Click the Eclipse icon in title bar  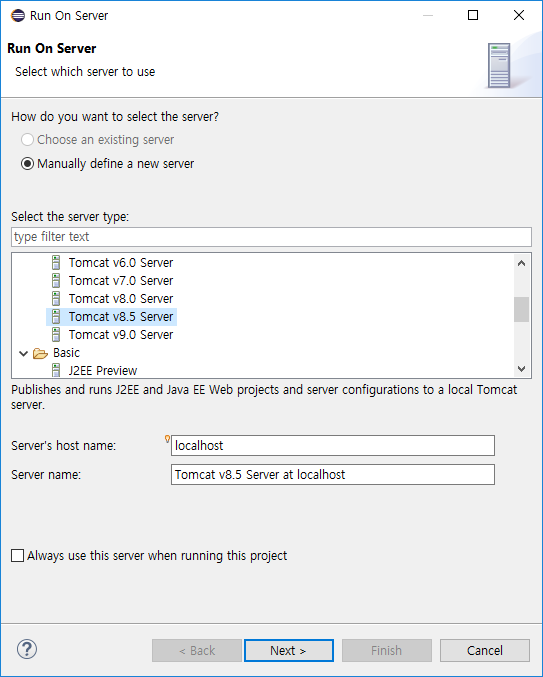[x=18, y=16]
